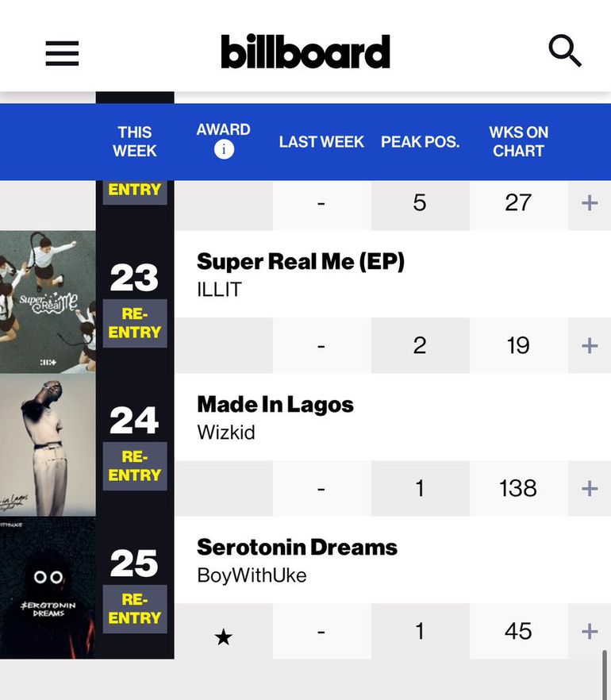The height and width of the screenshot is (700, 611).
Task: Open the ILLIT artist link
Action: 219,290
